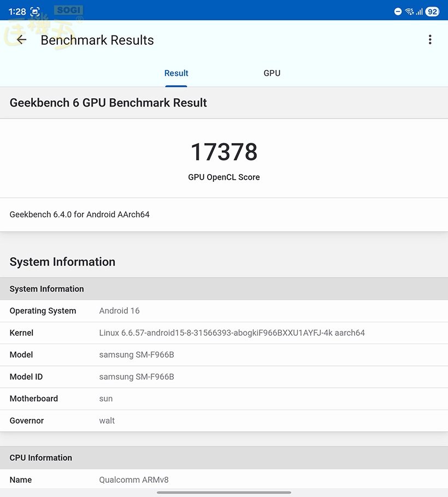Tap the GPU OpenCL Score label
This screenshot has width=448, height=497.
point(224,177)
